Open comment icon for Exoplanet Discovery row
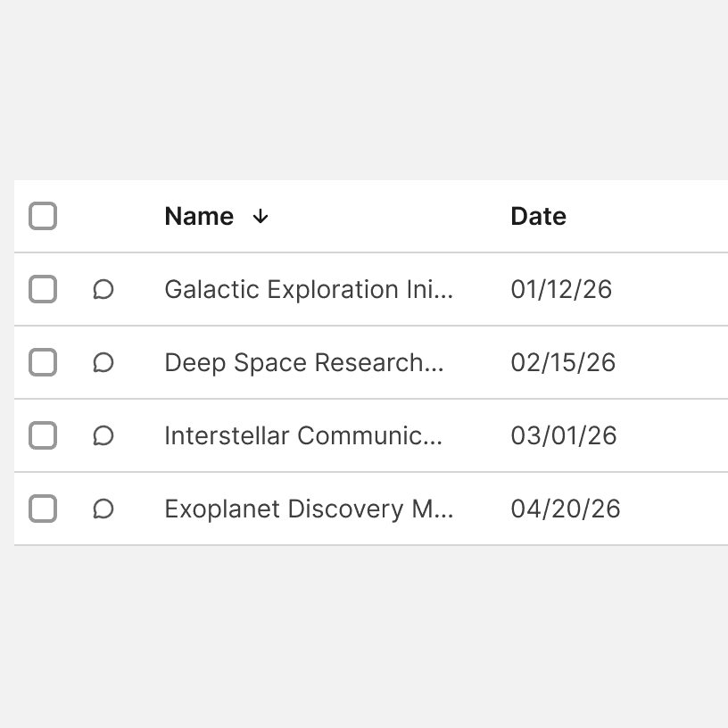Image resolution: width=728 pixels, height=728 pixels. tap(103, 509)
